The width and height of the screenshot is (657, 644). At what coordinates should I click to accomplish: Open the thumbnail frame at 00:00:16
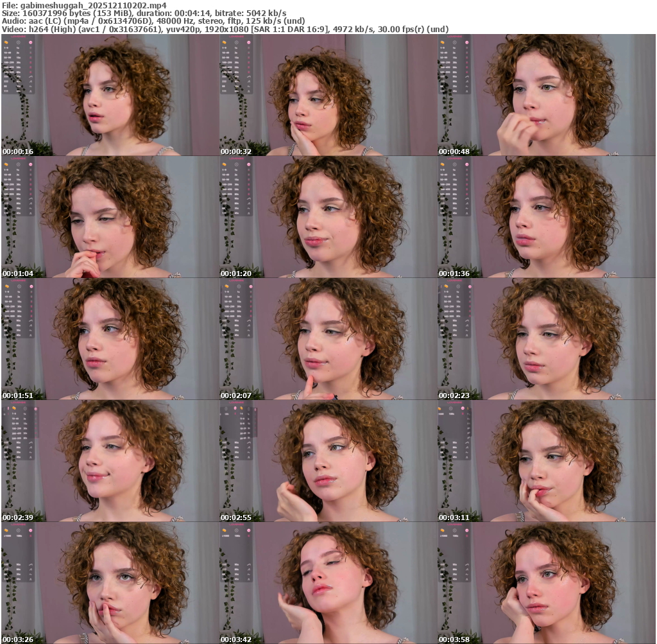pos(110,95)
